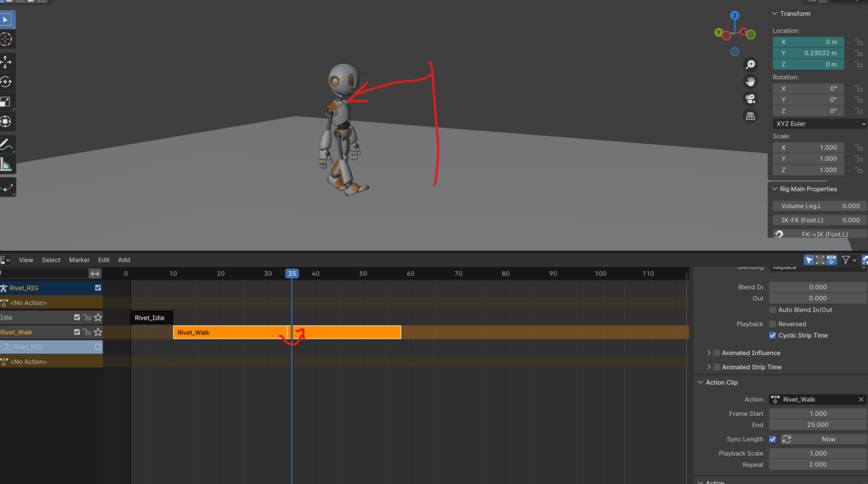Toggle mute checkbox on Rivet_Walk track
868x484 pixels.
(x=77, y=333)
